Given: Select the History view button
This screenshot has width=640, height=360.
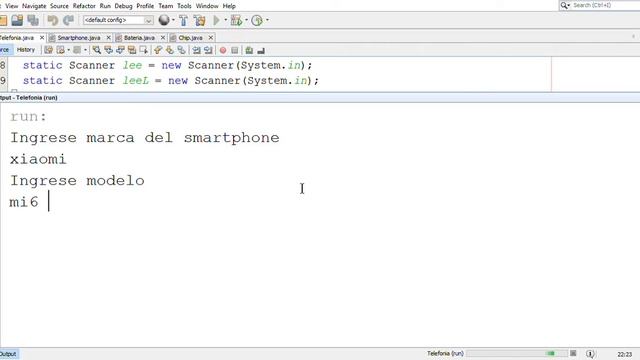Looking at the screenshot, I should [26, 50].
